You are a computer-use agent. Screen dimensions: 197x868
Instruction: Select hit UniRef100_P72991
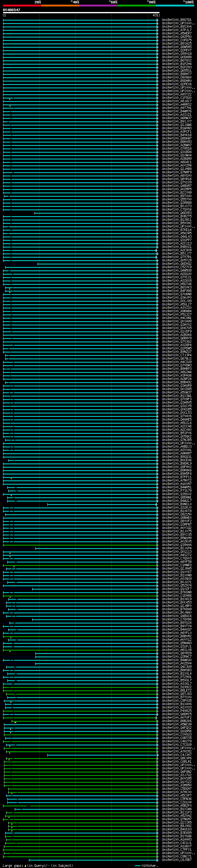pyautogui.click(x=177, y=677)
